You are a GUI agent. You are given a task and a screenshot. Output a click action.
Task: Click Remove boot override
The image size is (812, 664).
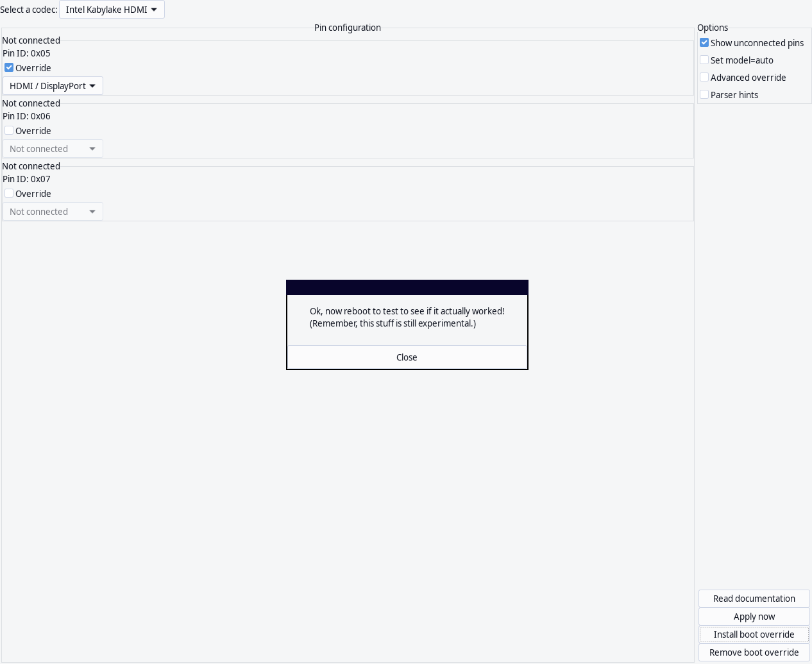pos(754,652)
